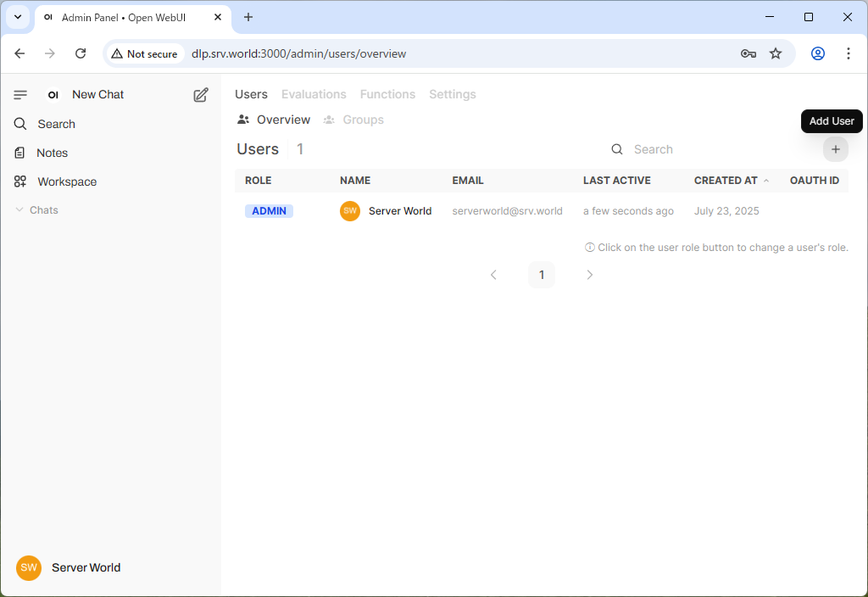Image resolution: width=868 pixels, height=597 pixels.
Task: Click the Overview people icon
Action: click(x=243, y=120)
